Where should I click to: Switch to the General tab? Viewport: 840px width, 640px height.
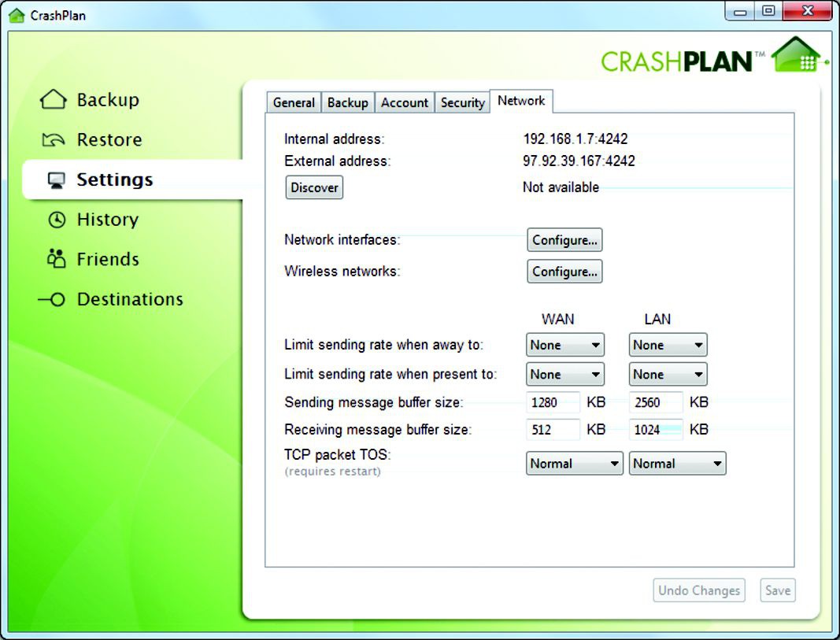coord(294,103)
